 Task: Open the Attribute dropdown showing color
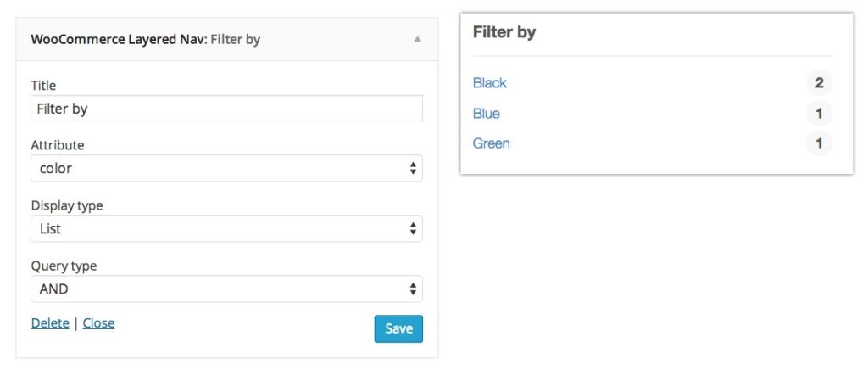[x=226, y=168]
